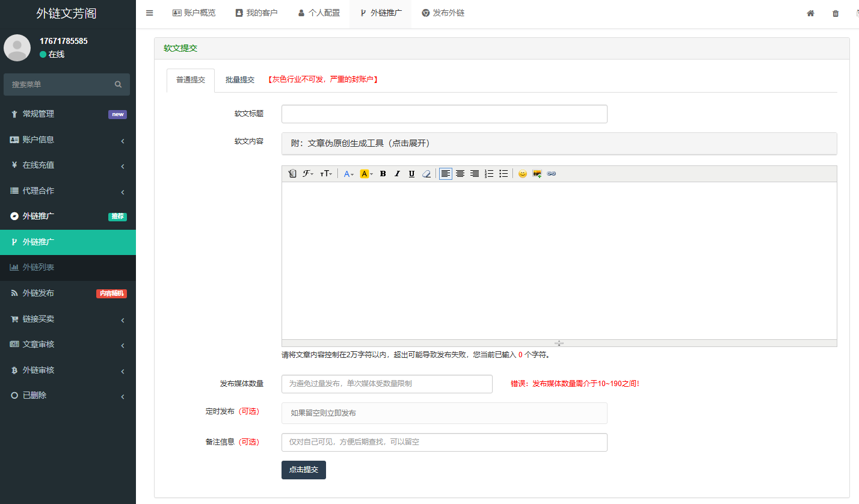The height and width of the screenshot is (504, 859).
Task: Toggle bold formatting in the editor
Action: click(x=383, y=174)
